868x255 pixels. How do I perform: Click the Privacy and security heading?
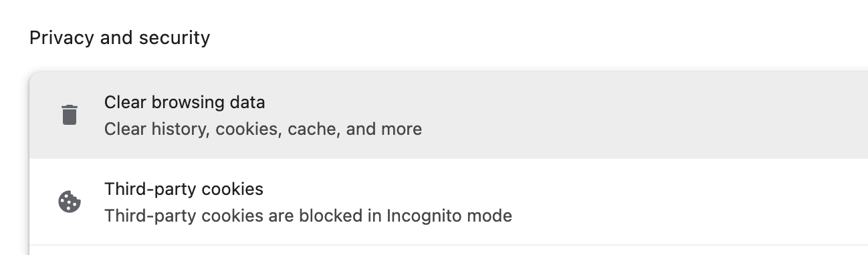tap(120, 38)
